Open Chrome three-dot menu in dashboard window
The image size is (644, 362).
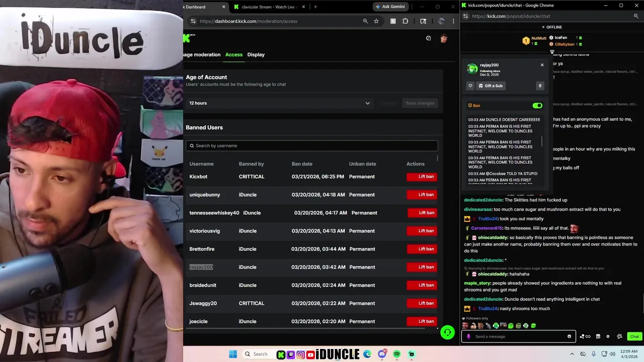pos(453,21)
